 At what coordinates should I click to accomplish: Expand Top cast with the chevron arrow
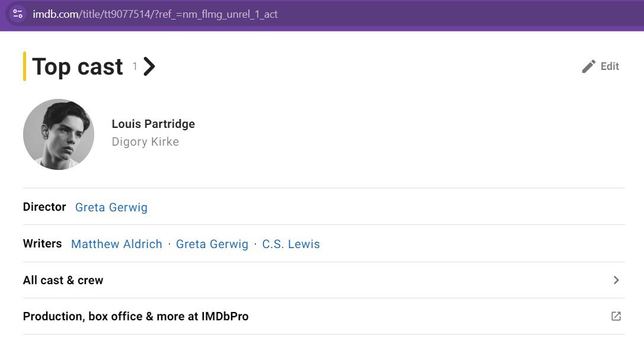[x=149, y=66]
